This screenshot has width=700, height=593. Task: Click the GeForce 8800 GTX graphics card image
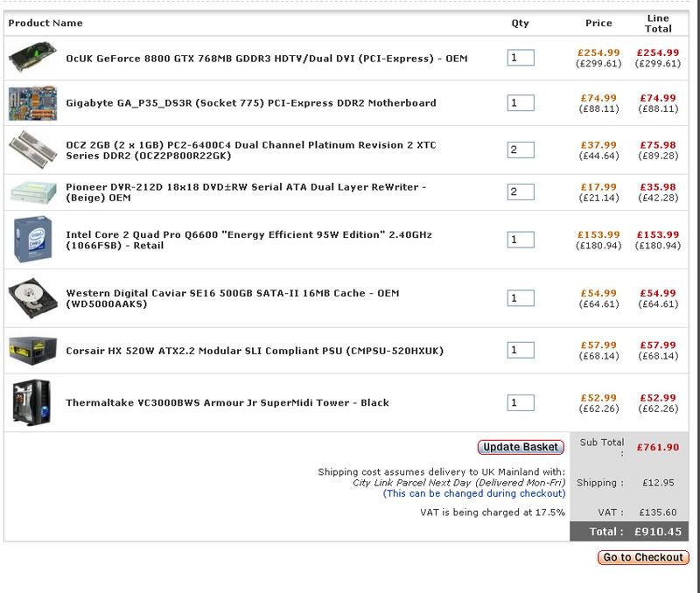[x=33, y=59]
